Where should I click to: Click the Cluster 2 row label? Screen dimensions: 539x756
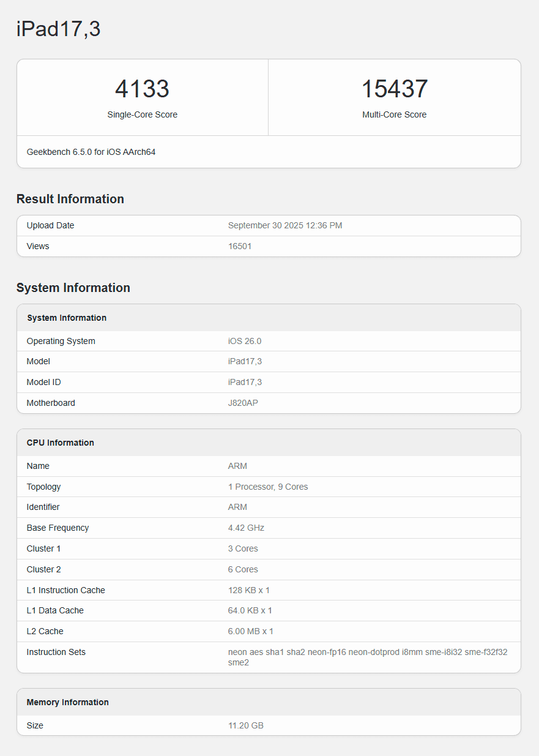[x=43, y=569]
